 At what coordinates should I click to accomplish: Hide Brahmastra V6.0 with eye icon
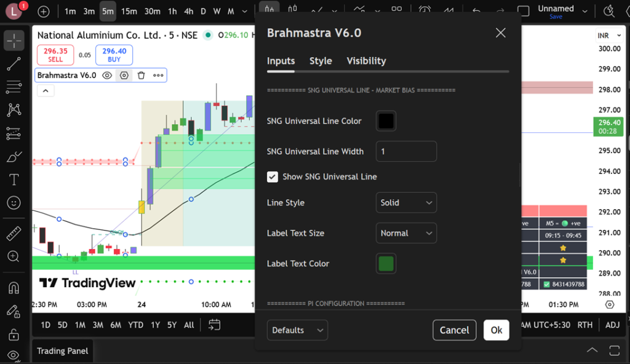(x=107, y=75)
